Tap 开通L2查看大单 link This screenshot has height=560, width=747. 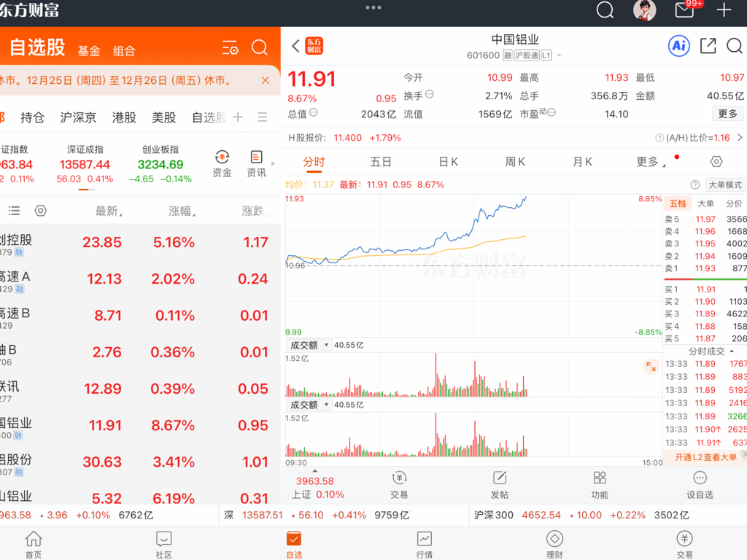click(706, 457)
